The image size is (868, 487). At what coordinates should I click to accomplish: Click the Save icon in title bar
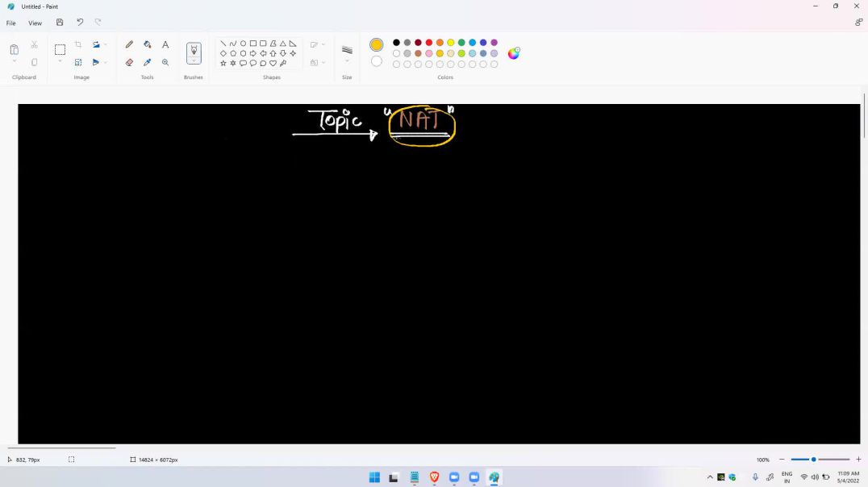click(x=60, y=22)
